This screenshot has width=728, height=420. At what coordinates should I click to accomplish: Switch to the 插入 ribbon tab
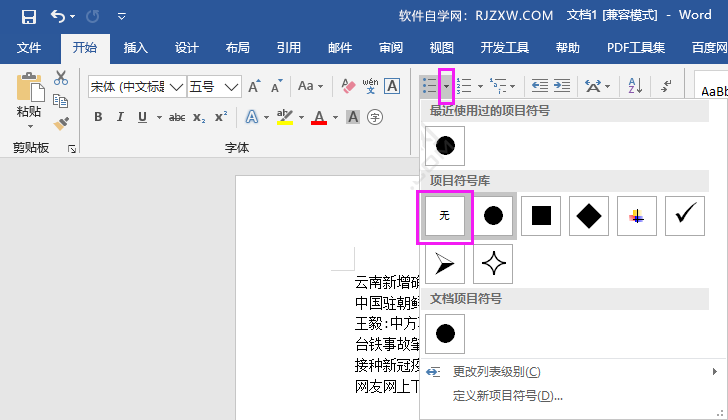(x=136, y=48)
